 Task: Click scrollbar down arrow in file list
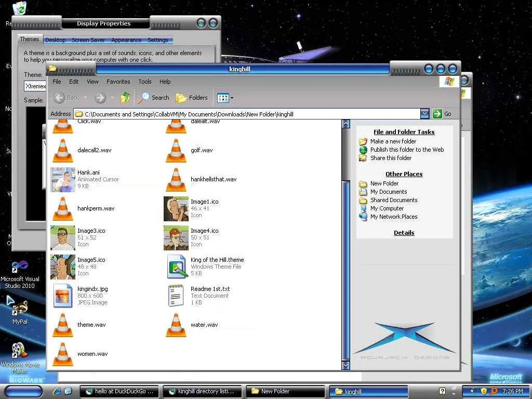[345, 365]
